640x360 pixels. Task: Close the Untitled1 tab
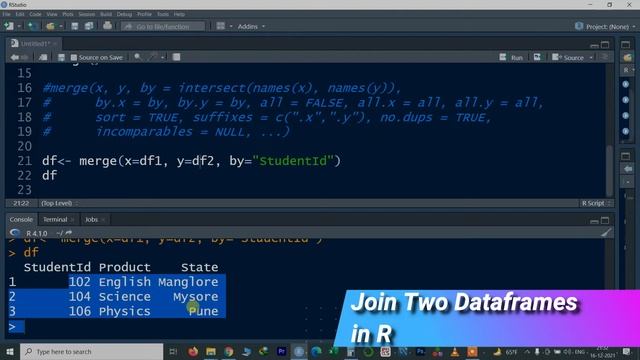(55, 44)
